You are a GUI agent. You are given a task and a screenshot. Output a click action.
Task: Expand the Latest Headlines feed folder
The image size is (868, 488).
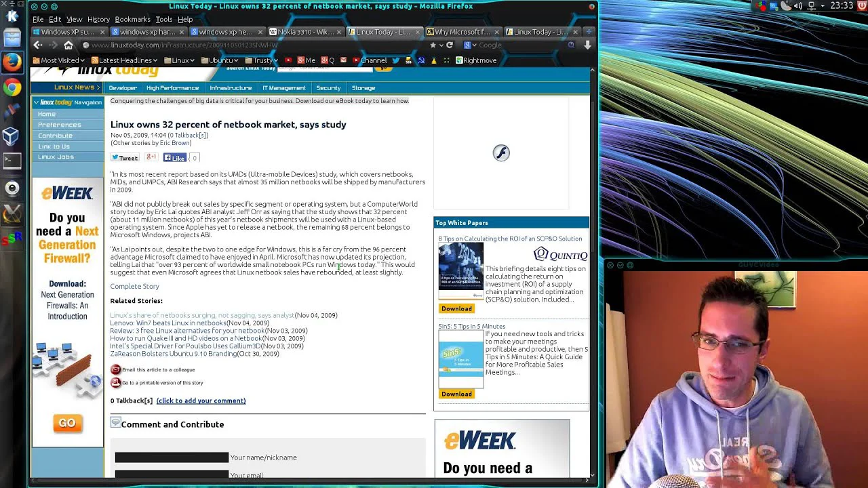[x=123, y=60]
